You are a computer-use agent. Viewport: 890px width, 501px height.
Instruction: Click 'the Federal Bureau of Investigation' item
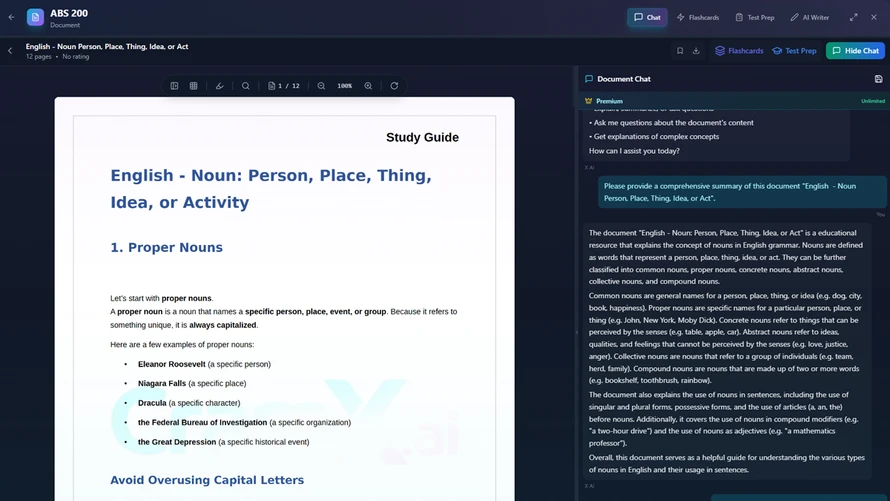[x=244, y=422]
